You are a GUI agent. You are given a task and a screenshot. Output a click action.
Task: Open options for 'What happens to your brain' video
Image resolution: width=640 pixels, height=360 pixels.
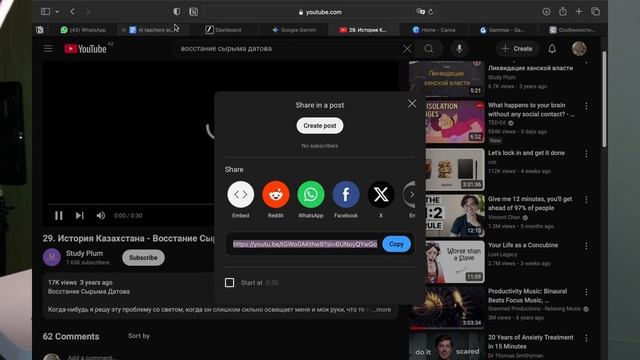(x=587, y=106)
